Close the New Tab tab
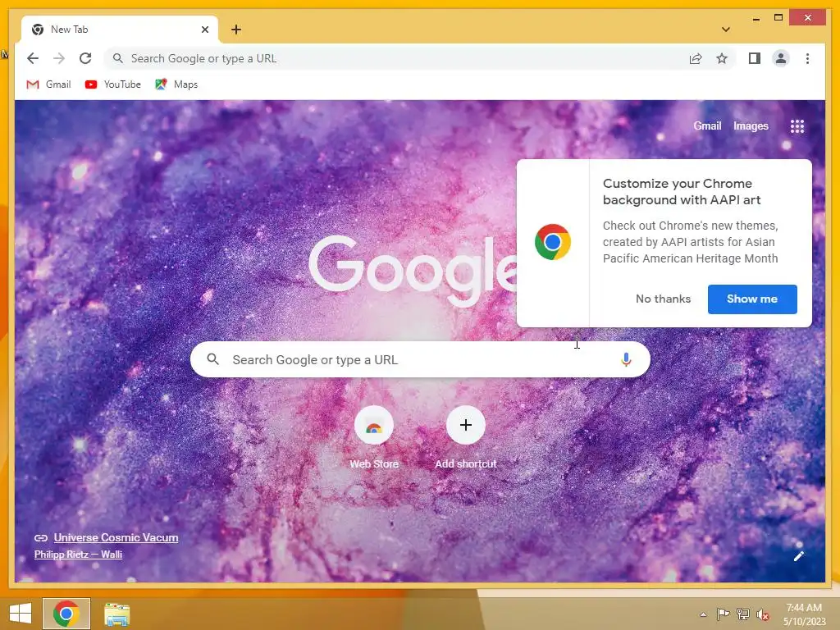 [204, 30]
